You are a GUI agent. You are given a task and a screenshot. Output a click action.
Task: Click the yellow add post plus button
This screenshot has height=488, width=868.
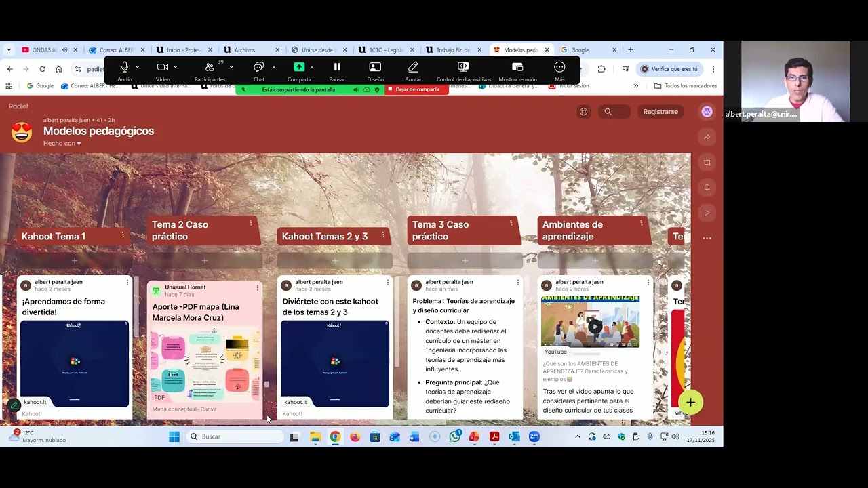pos(690,402)
